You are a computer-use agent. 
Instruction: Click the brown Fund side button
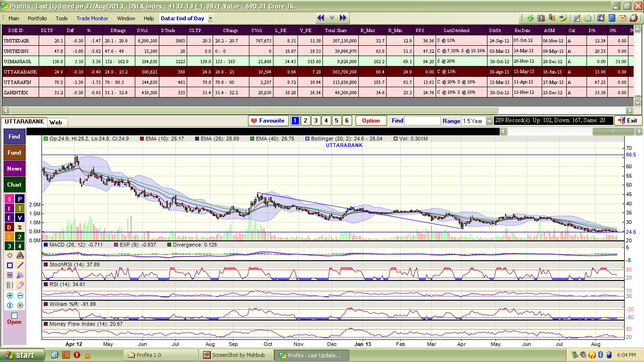(x=14, y=153)
